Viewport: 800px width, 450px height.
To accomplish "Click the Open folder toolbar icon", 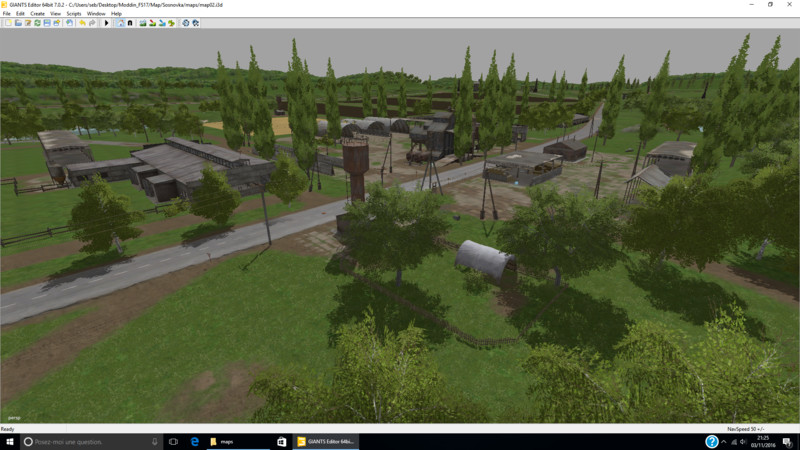I will pyautogui.click(x=18, y=22).
